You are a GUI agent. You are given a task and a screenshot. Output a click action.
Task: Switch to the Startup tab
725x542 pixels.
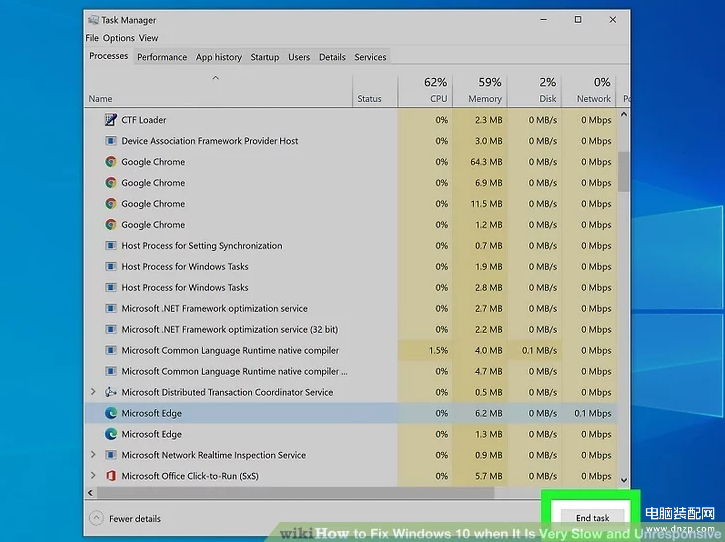click(x=265, y=57)
